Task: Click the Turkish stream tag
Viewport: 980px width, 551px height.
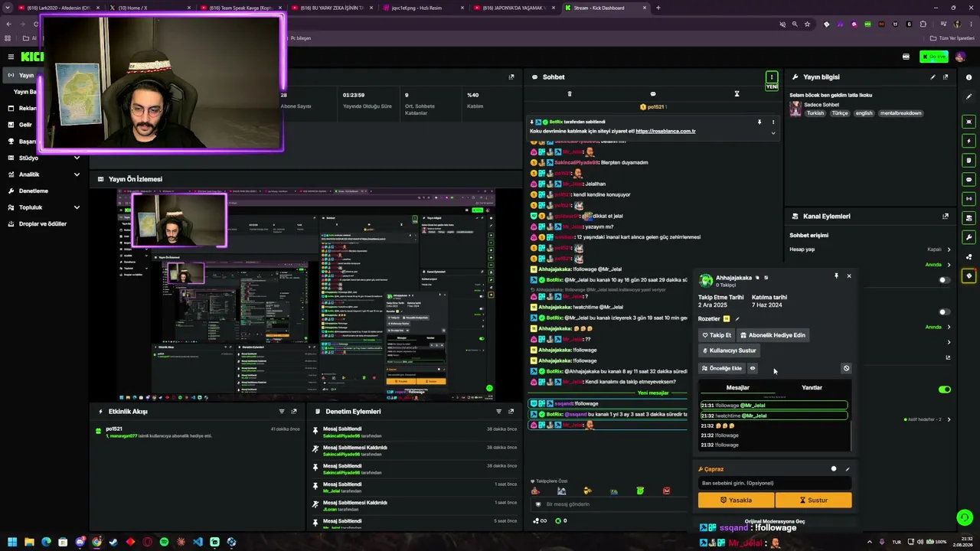Action: click(815, 113)
